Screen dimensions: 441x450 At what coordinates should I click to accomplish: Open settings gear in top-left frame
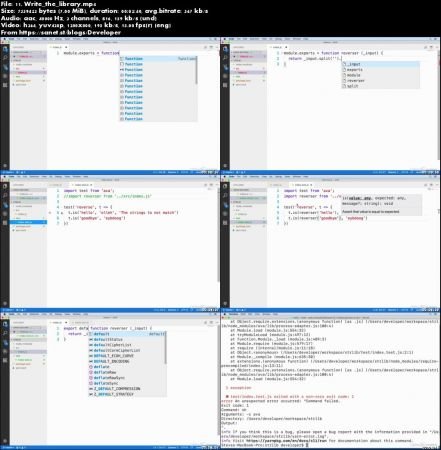tap(5, 166)
